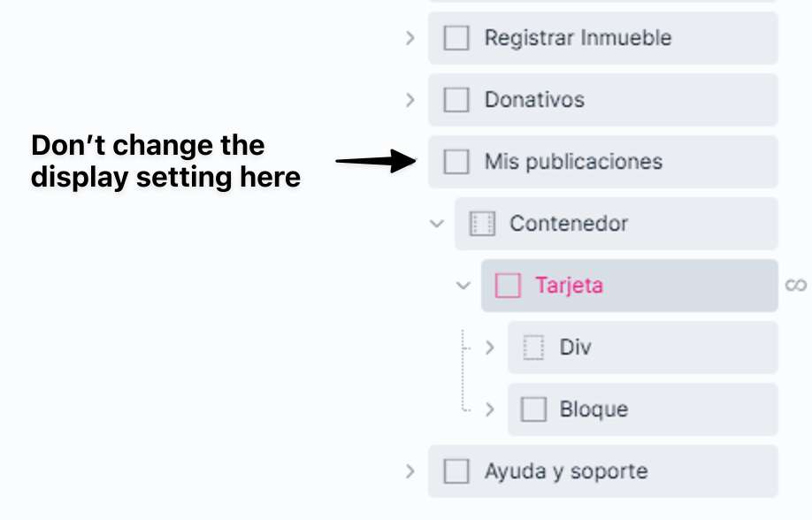812x520 pixels.
Task: Select the Mis publicaciones layer label
Action: click(x=573, y=162)
